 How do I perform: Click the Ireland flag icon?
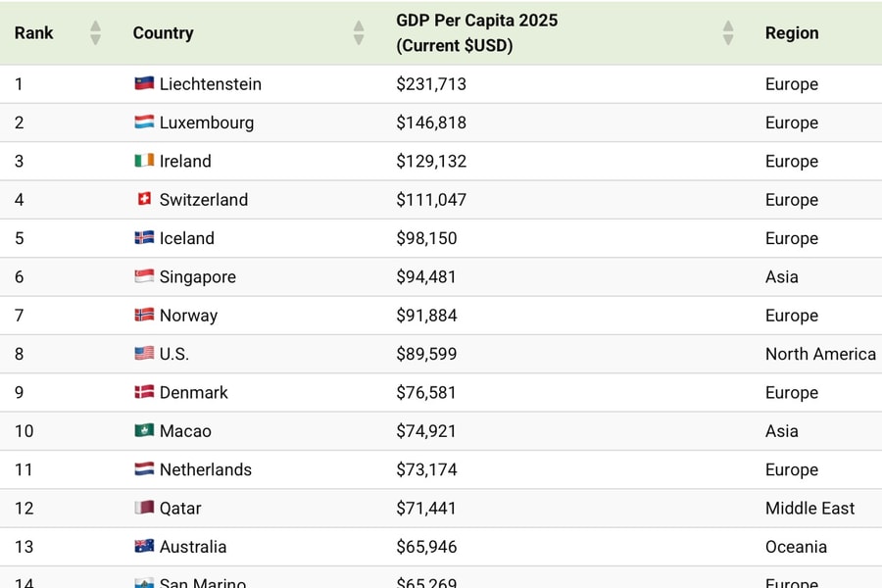coord(144,161)
